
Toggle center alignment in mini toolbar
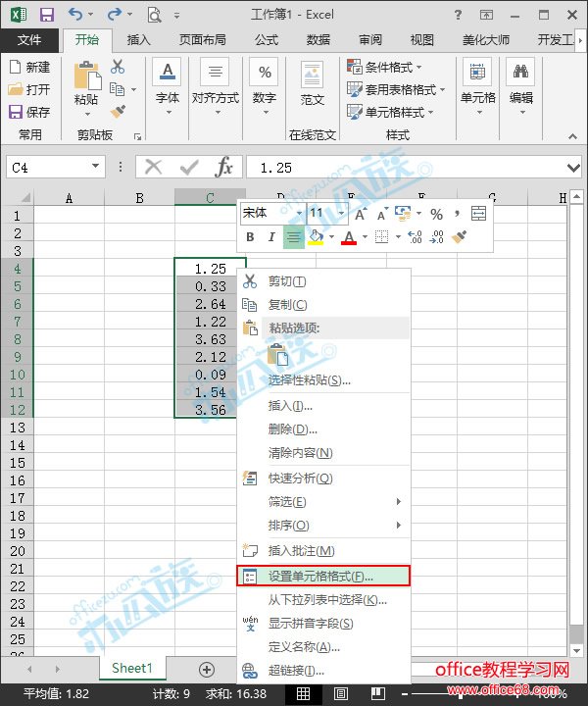[x=294, y=237]
